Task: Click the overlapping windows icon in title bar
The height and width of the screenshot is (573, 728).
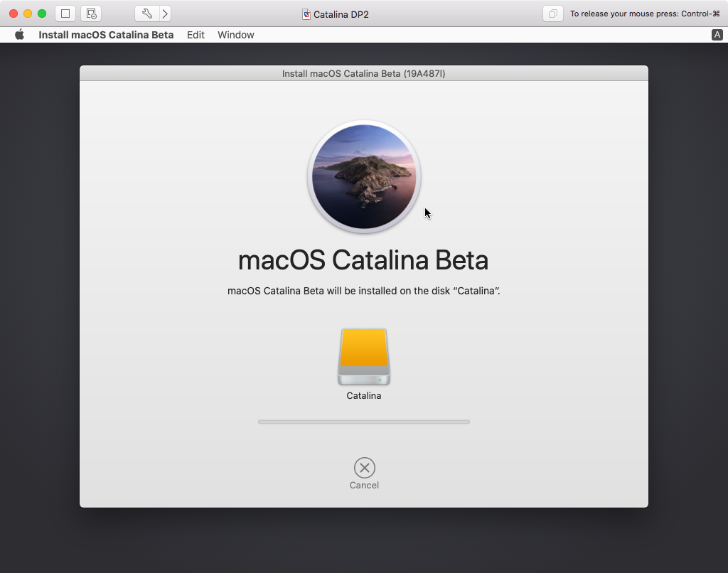Action: 553,14
